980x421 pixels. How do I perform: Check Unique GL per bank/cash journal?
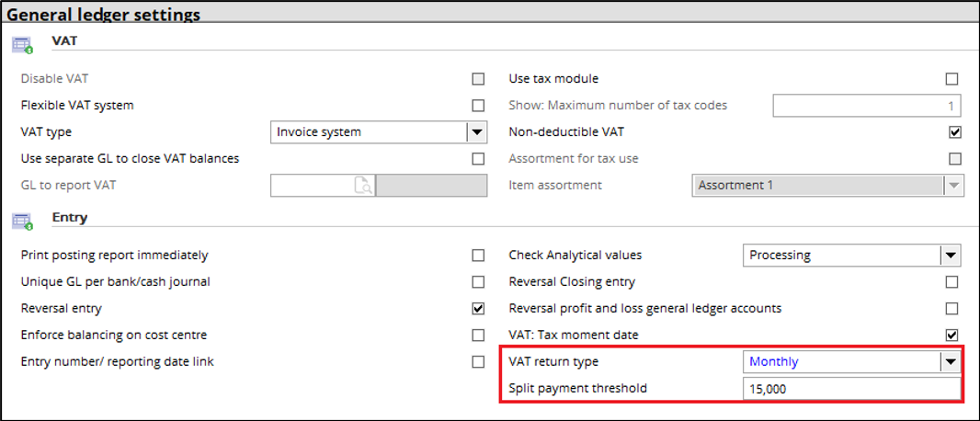click(478, 281)
